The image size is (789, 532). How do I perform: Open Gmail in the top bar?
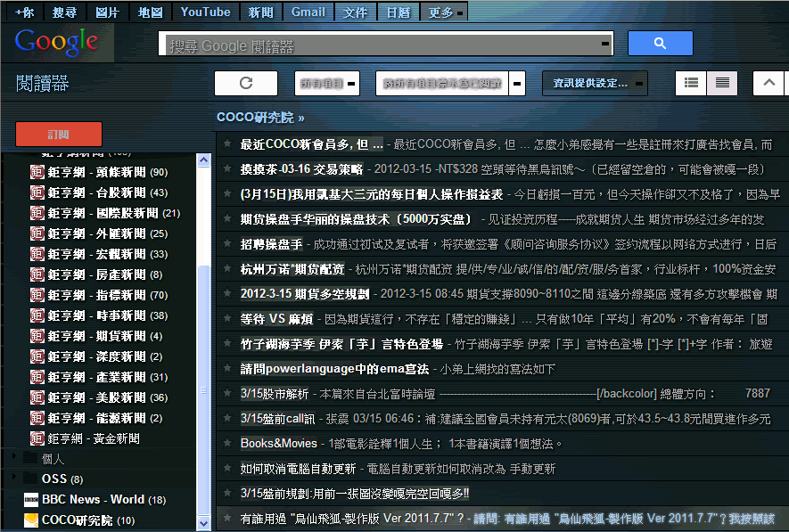(x=308, y=12)
